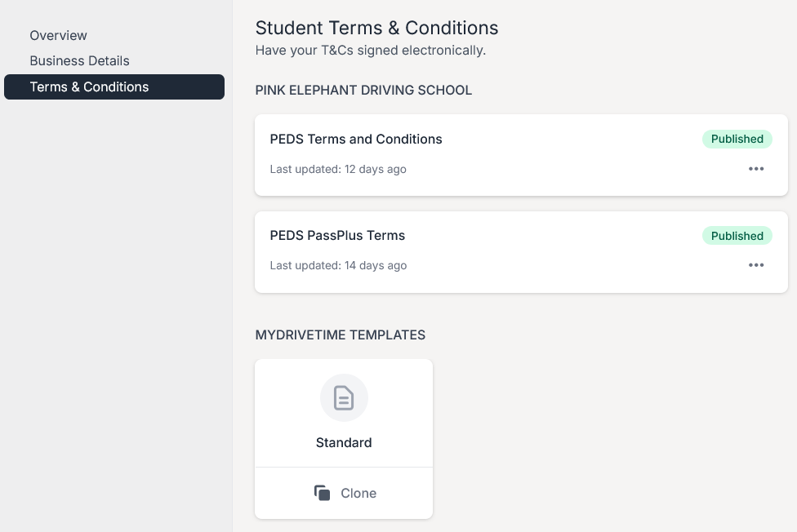The image size is (797, 532).
Task: Click Published badge on PEDS Terms and Conditions
Action: click(x=737, y=139)
